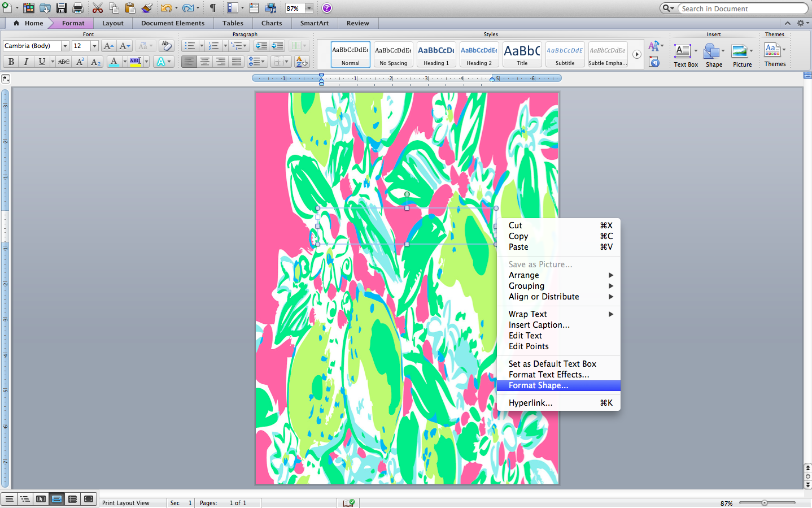Apply the Heading 1 style
This screenshot has height=508, width=812.
pyautogui.click(x=436, y=54)
